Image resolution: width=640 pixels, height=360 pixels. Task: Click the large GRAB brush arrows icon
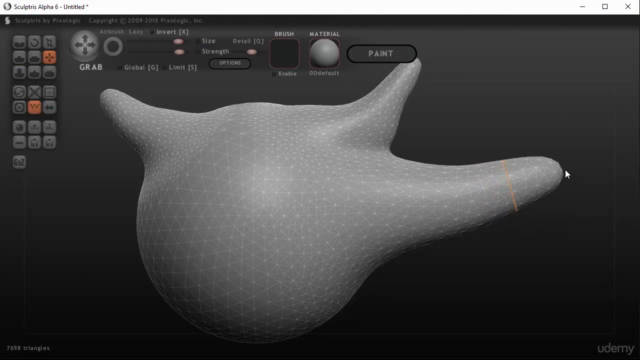click(x=85, y=44)
